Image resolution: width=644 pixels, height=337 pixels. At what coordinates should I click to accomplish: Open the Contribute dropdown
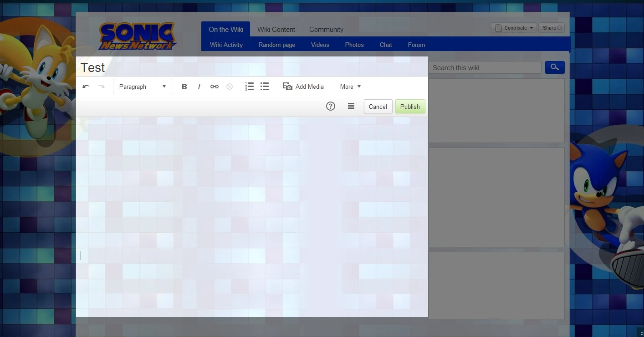pyautogui.click(x=514, y=28)
